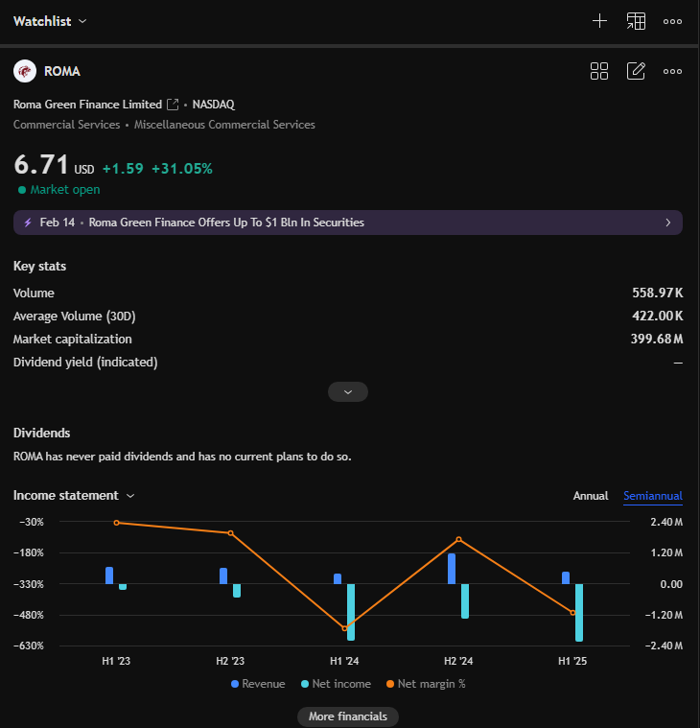Click the H2 '24 net margin point
Screen dimensions: 700x728
[x=458, y=539]
